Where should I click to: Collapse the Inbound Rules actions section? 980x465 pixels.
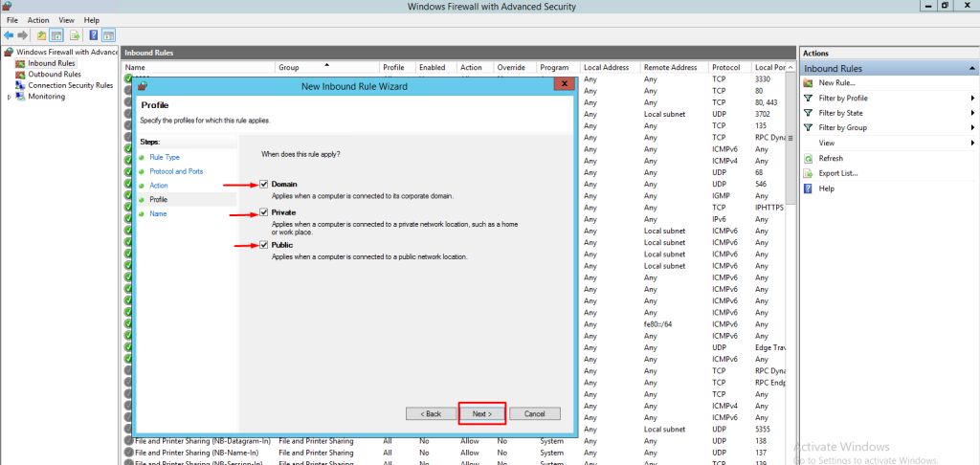972,69
